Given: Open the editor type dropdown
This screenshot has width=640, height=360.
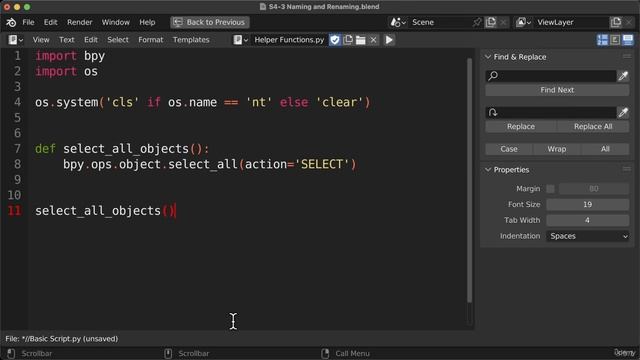Looking at the screenshot, I should (16, 40).
